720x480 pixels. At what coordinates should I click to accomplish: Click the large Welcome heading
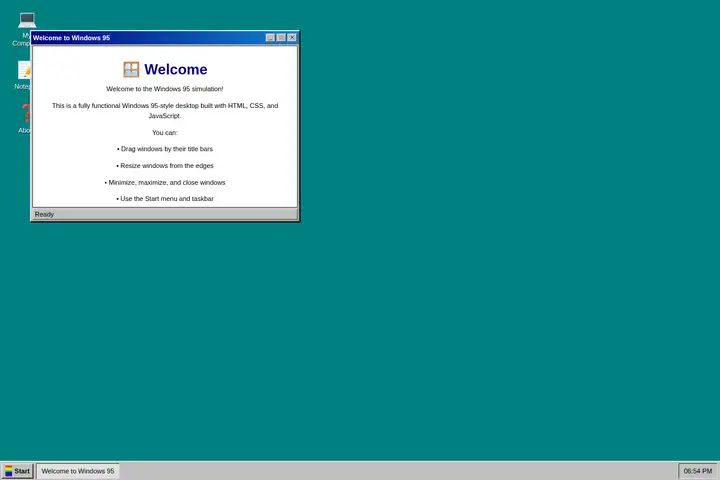pos(175,69)
